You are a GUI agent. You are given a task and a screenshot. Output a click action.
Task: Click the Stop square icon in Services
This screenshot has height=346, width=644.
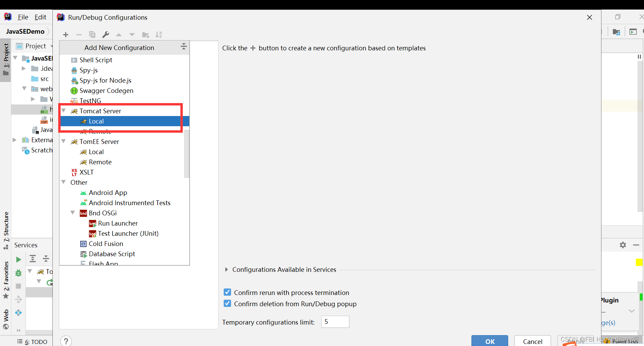(x=18, y=286)
